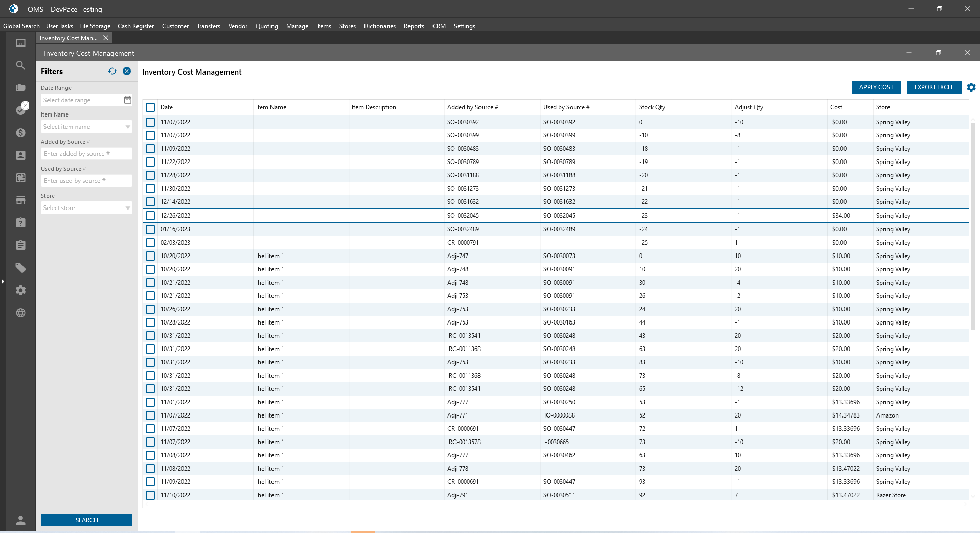
Task: Clear filters with the blue X icon
Action: coord(127,72)
